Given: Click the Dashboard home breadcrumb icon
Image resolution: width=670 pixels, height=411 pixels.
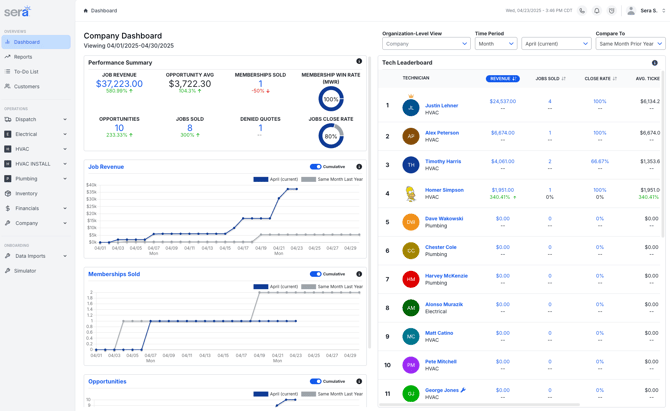Looking at the screenshot, I should pos(85,11).
